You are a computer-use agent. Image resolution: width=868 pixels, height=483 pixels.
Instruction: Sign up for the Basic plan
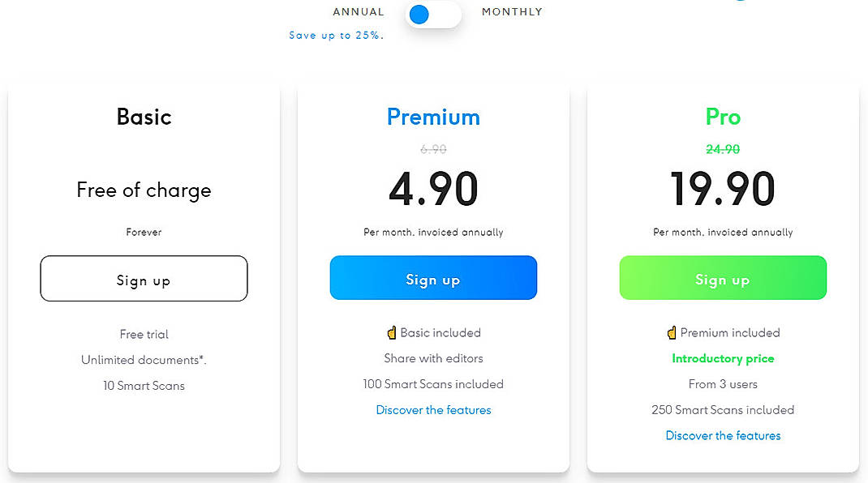click(144, 278)
